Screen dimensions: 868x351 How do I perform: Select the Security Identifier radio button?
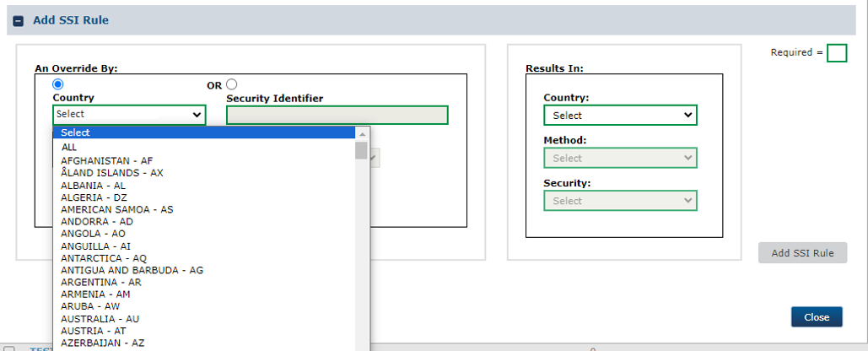pos(232,84)
